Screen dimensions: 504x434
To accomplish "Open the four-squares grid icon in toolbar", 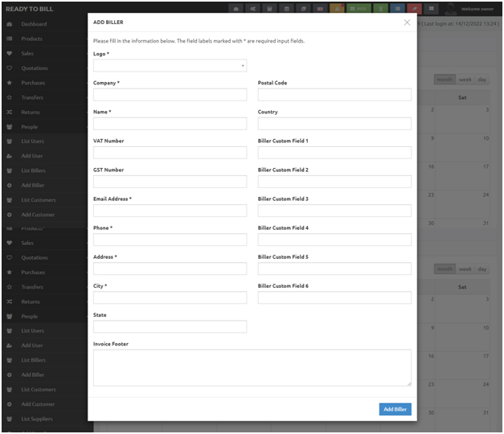I will [432, 9].
